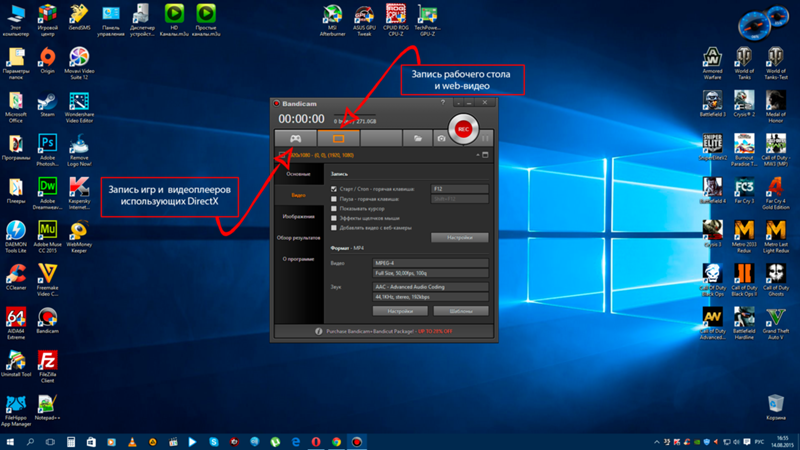Image resolution: width=800 pixels, height=450 pixels.
Task: Open Bandicam help question mark icon
Action: point(442,103)
